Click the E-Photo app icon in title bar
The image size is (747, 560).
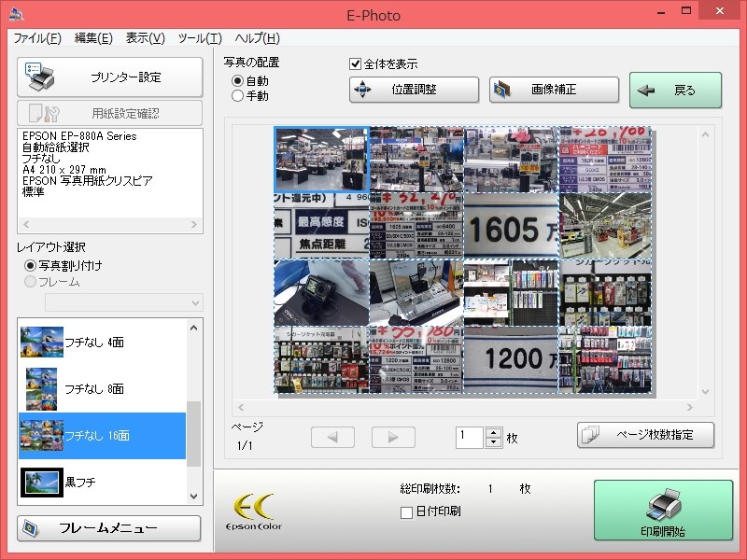coord(16,14)
